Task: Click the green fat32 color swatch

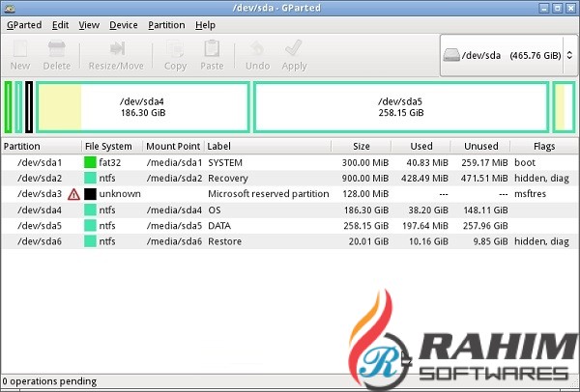Action: coord(90,162)
